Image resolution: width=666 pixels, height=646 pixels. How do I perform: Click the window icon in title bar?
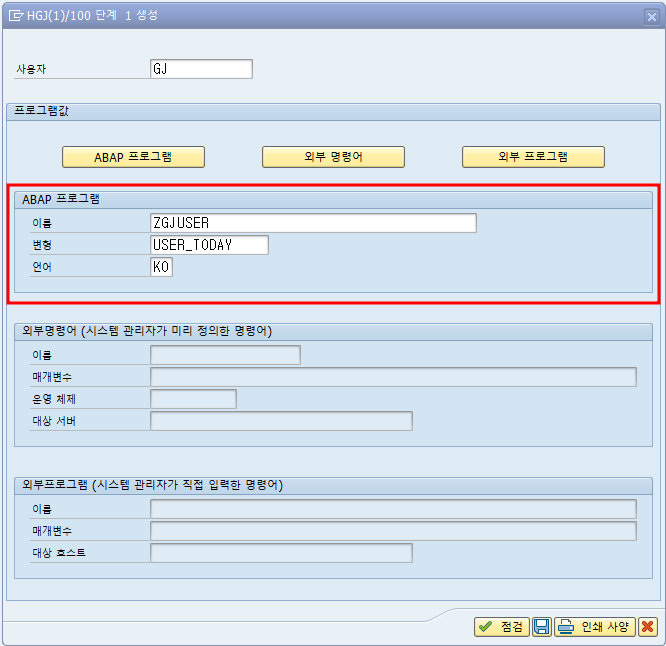click(x=16, y=16)
